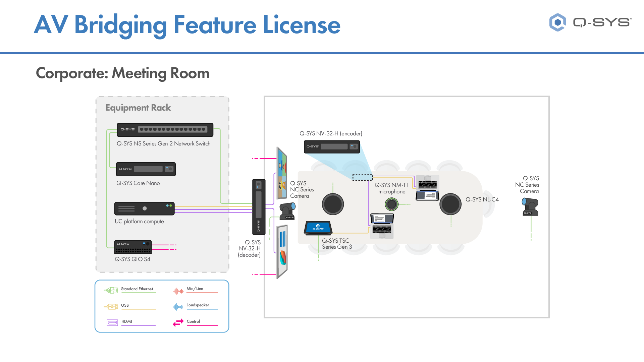
Task: Select the Q-SYS NS Series Gen 2 Network Switch icon
Action: (x=165, y=130)
